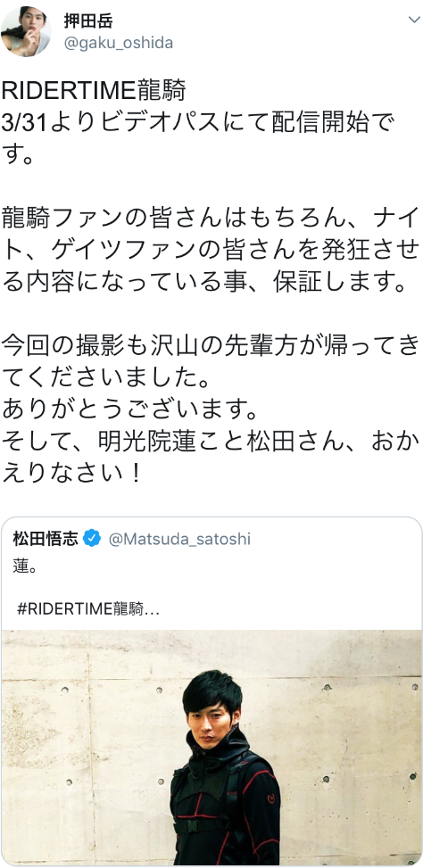Open 押田岳 profile avatar photo
Viewport: 423px width, 868px height.
click(26, 31)
